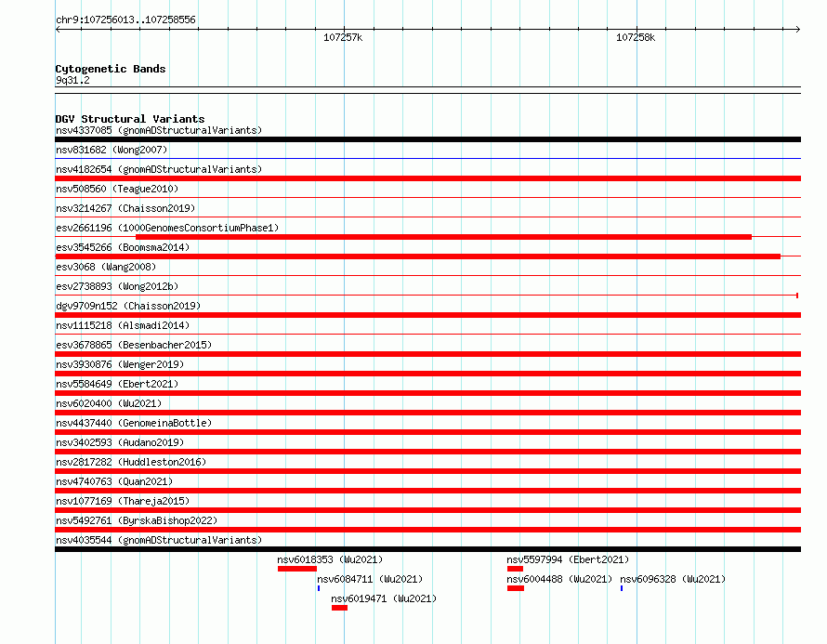827x644 pixels.
Task: Open nsv3402593 (Audano2019) entry
Action: [120, 442]
